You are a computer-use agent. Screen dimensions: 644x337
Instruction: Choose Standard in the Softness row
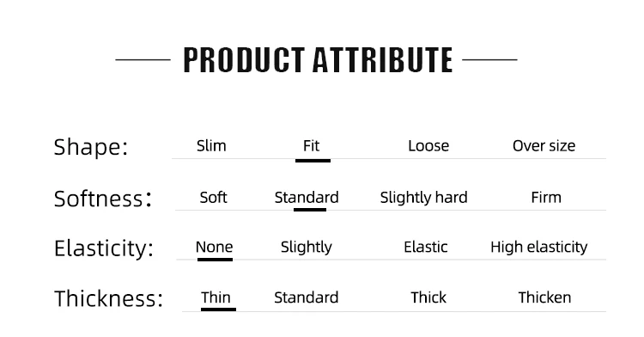307,198
